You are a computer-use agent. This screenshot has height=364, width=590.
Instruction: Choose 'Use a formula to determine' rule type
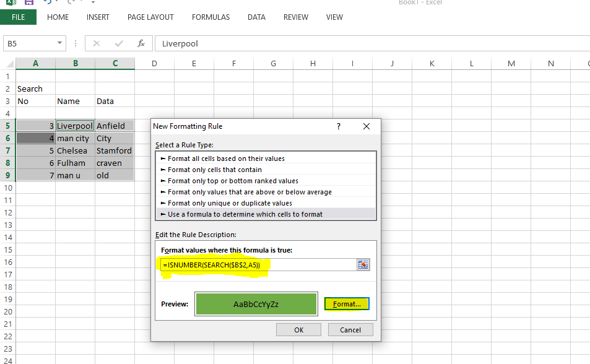tap(245, 214)
